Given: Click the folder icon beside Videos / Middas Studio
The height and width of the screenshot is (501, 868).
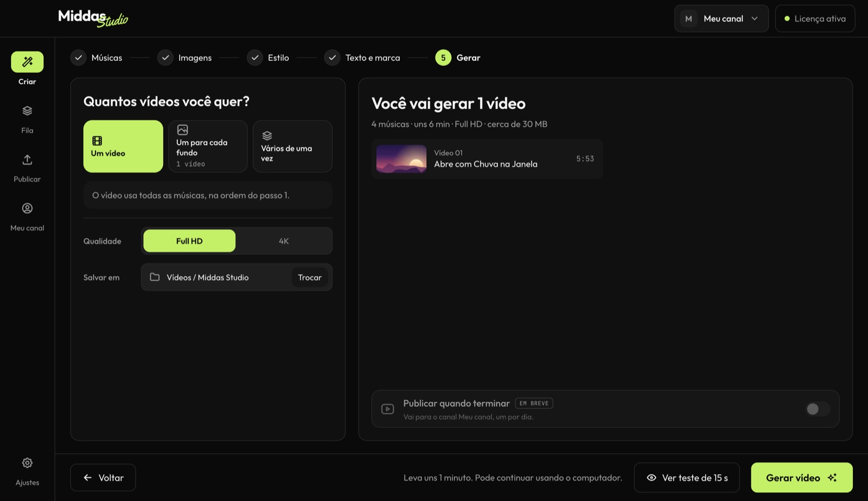Looking at the screenshot, I should click(x=155, y=277).
